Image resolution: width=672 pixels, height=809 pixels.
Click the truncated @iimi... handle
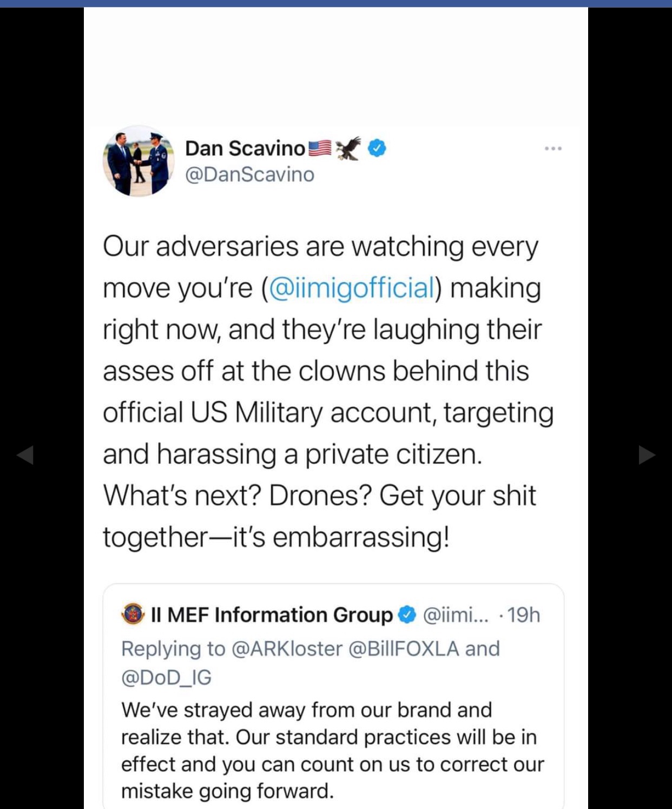coord(454,615)
